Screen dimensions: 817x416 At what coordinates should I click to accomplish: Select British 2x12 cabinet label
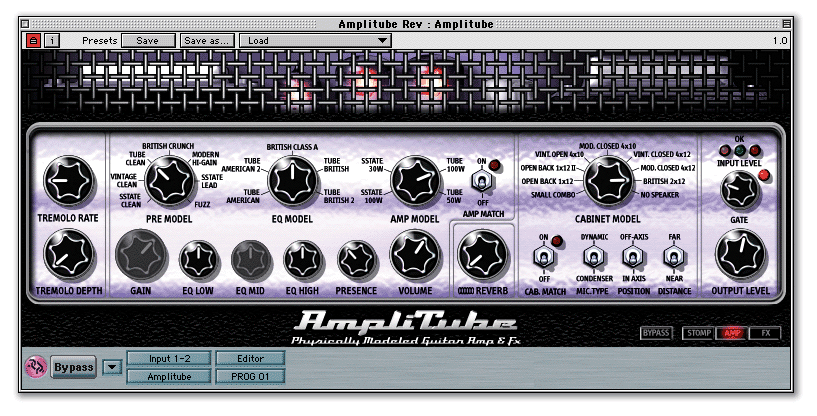pyautogui.click(x=664, y=181)
